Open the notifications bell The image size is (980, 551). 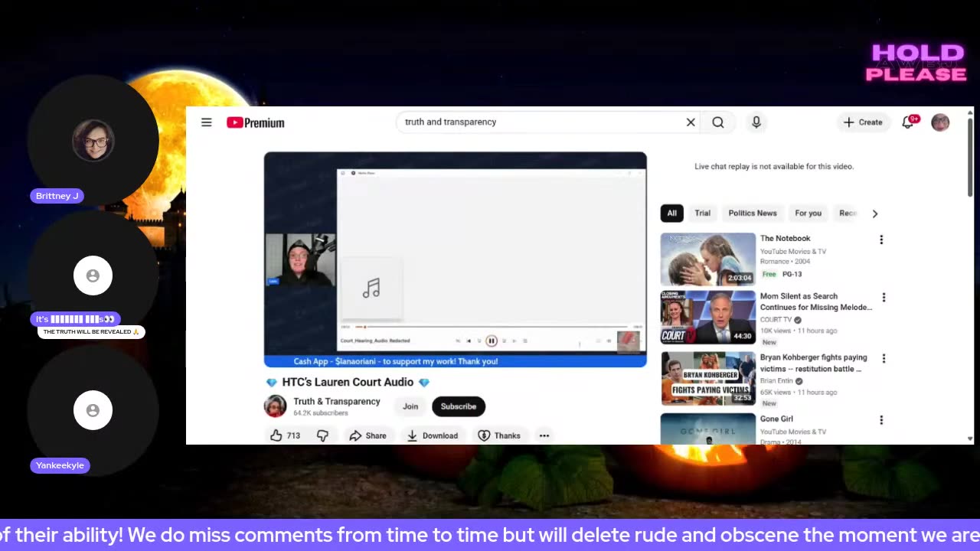[909, 122]
